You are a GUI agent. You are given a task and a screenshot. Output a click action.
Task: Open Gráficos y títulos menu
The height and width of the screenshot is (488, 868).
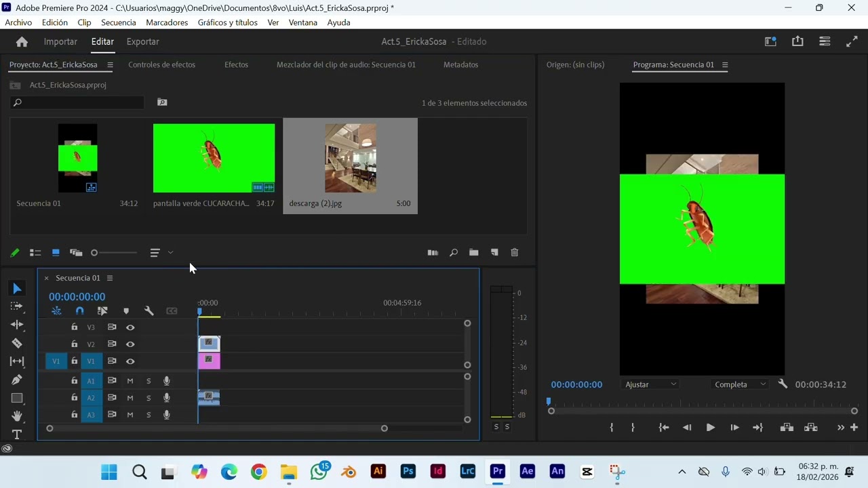coord(228,22)
